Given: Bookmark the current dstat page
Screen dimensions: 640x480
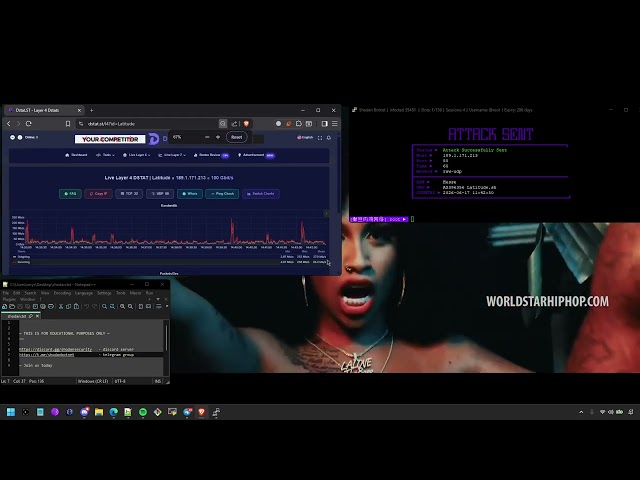Looking at the screenshot, I should [68, 124].
